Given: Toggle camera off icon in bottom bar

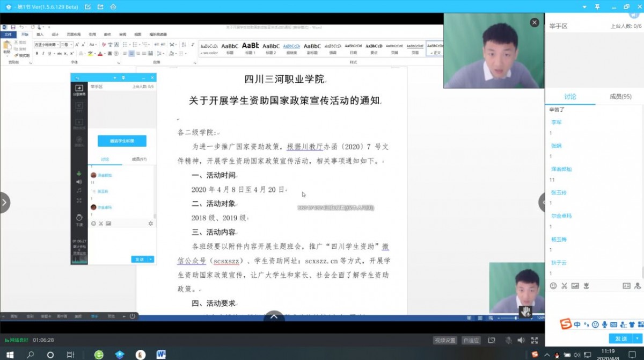Looking at the screenshot, I should [492, 340].
